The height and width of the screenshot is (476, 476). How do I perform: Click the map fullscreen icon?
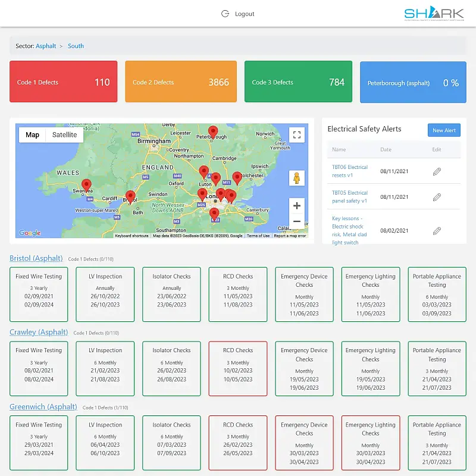coord(297,134)
